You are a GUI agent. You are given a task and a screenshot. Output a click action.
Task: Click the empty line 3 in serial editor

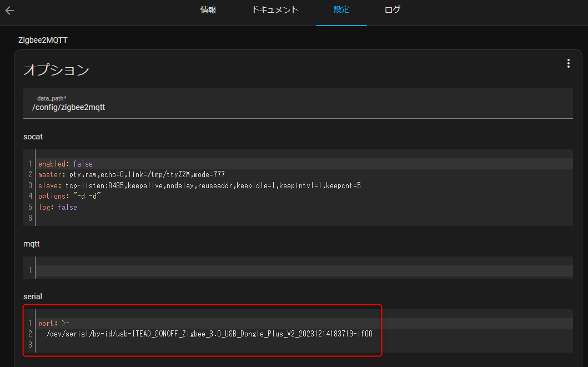click(304, 344)
